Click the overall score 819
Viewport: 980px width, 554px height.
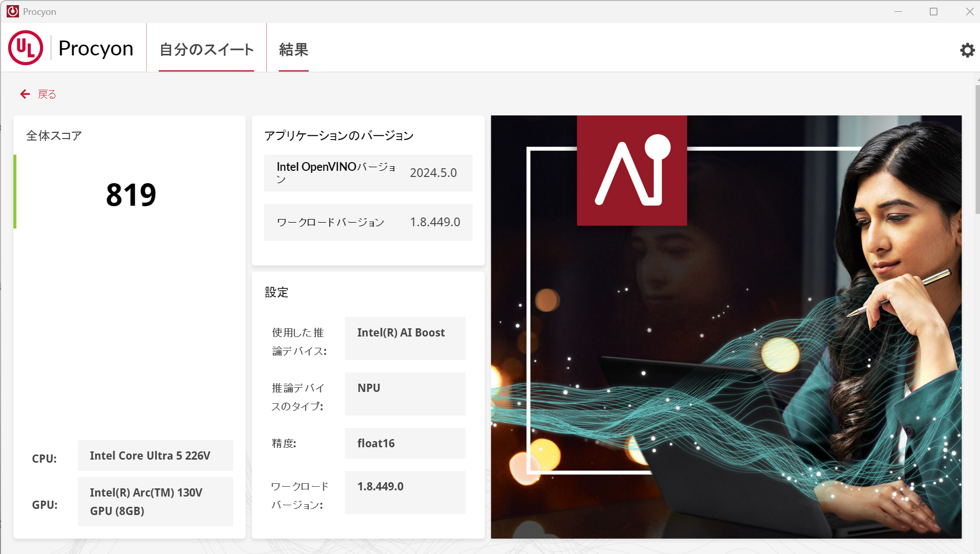tap(131, 195)
